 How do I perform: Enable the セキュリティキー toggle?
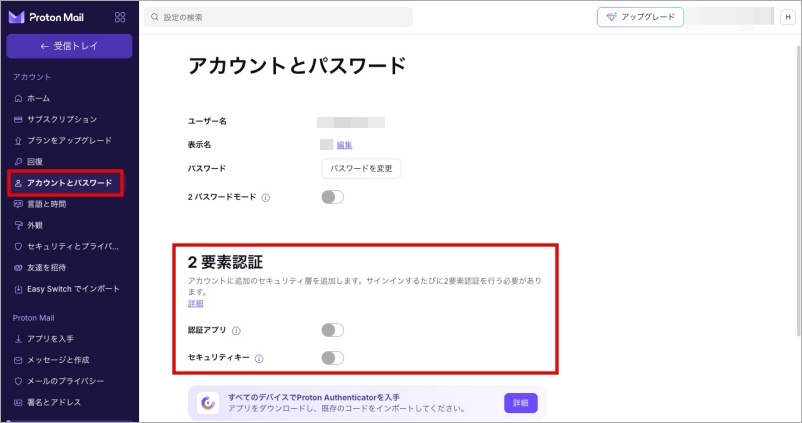tap(332, 358)
